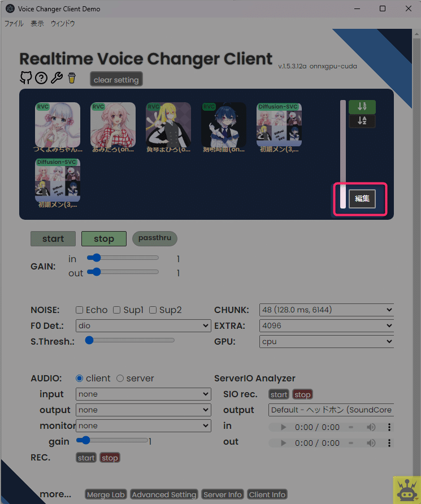Image resolution: width=421 pixels, height=504 pixels.
Task: Open the ファイル menu
Action: coord(14,24)
